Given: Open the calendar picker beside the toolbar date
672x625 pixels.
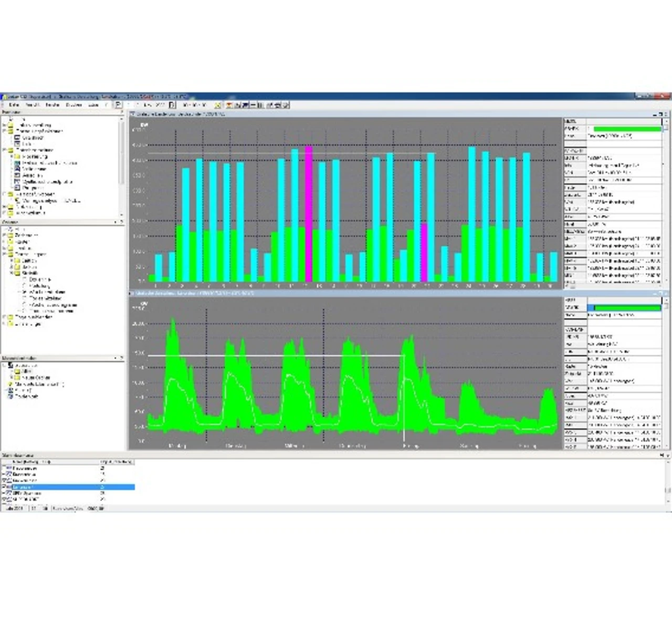Looking at the screenshot, I should point(172,105).
